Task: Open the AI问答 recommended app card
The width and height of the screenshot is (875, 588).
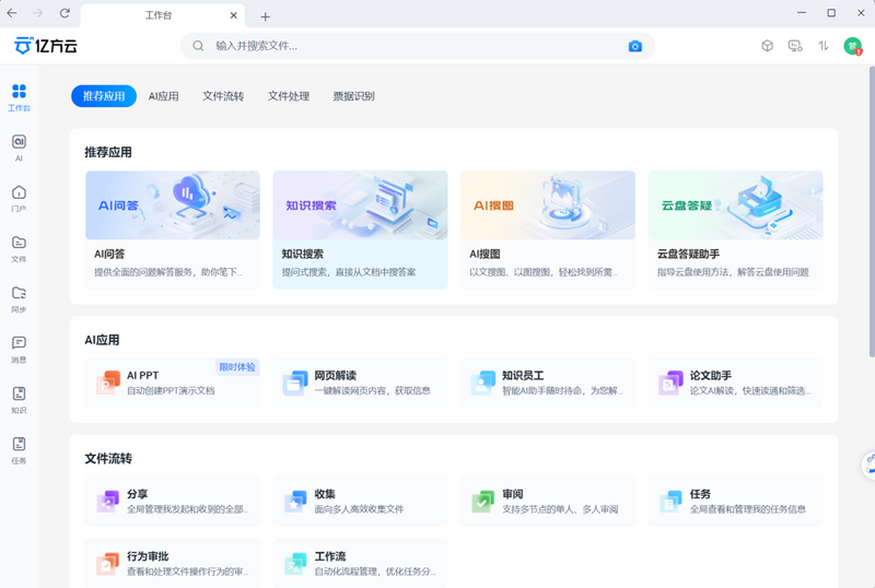Action: 173,230
